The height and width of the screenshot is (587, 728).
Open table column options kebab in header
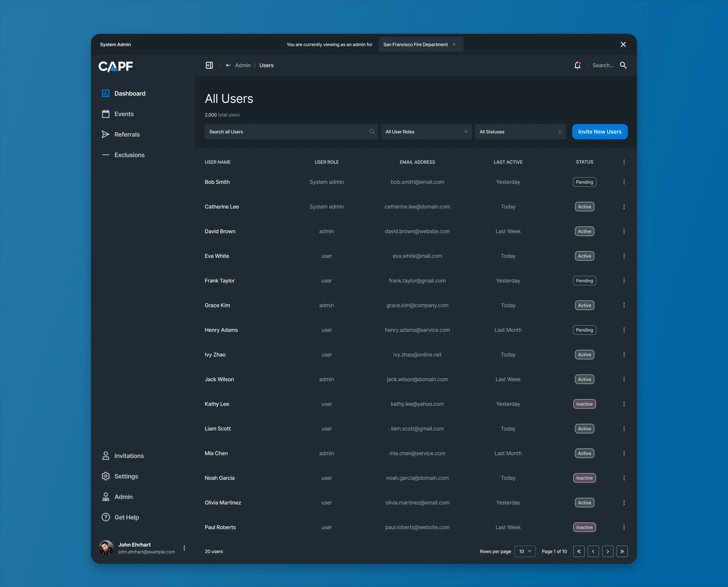pos(624,162)
